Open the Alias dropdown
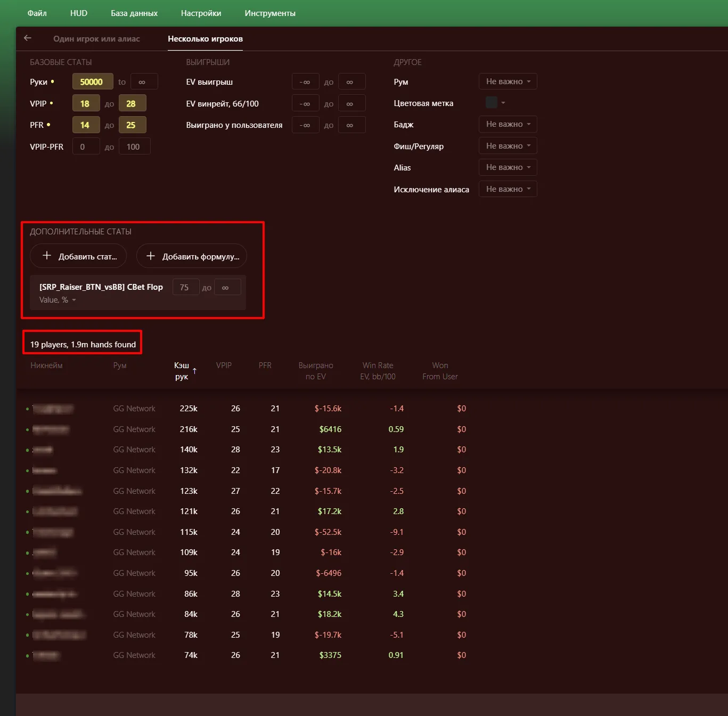 [508, 167]
